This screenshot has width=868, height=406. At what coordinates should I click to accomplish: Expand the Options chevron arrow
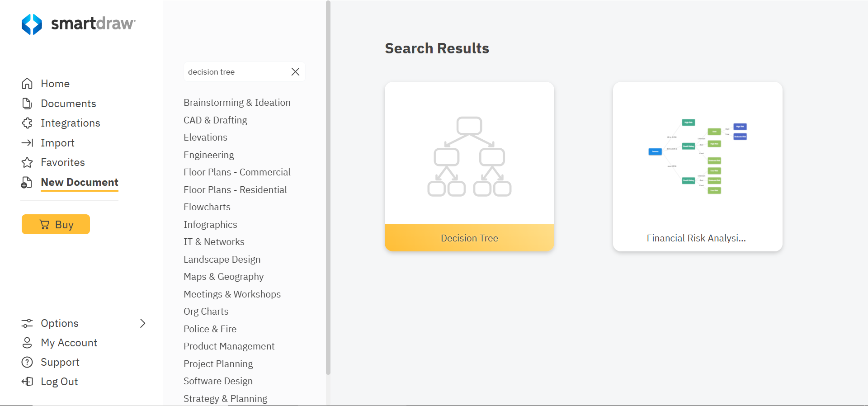pyautogui.click(x=143, y=323)
